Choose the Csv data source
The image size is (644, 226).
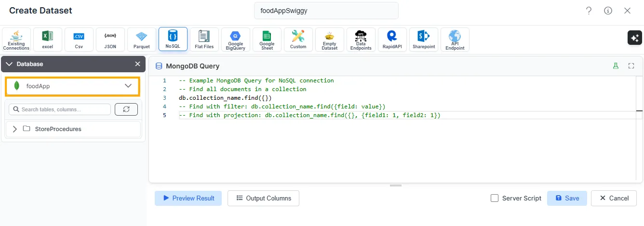click(x=79, y=40)
